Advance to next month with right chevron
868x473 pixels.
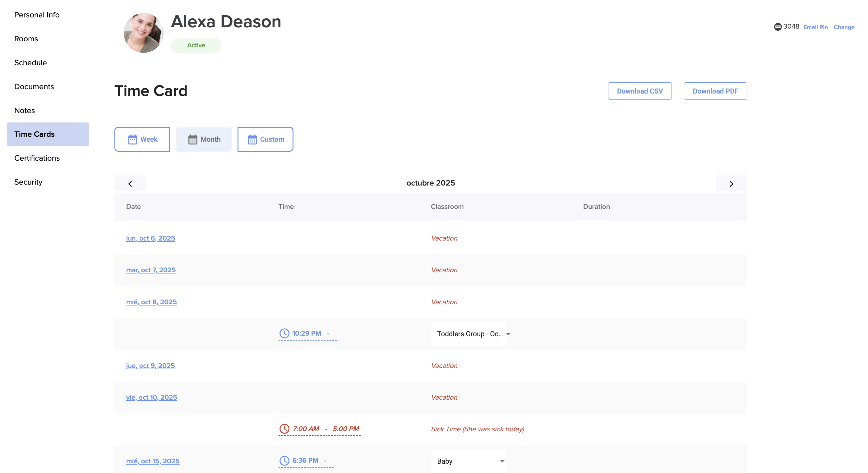pos(731,183)
